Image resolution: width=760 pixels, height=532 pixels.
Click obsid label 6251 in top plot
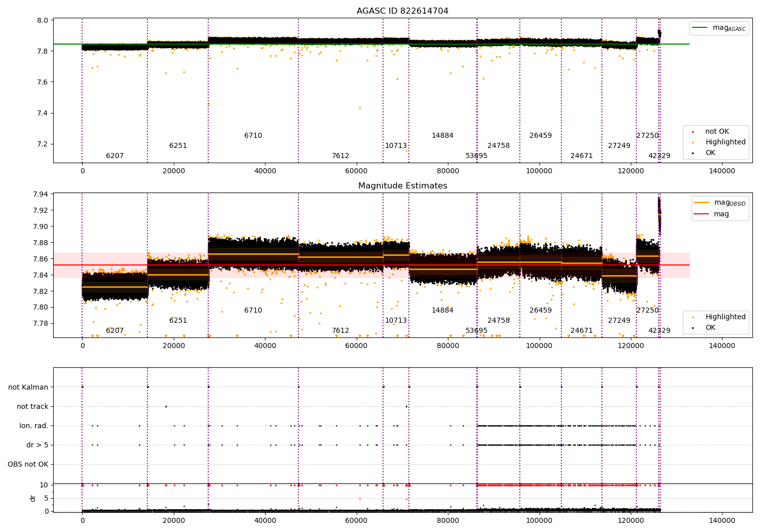(178, 146)
